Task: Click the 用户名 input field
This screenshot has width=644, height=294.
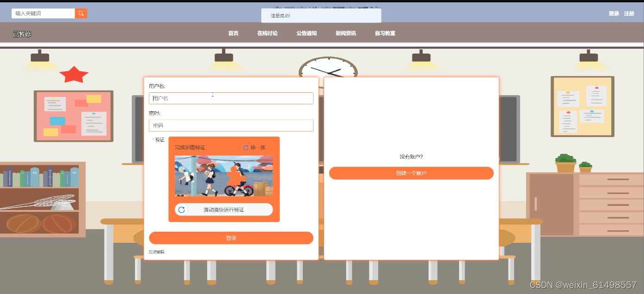Action: coord(231,98)
